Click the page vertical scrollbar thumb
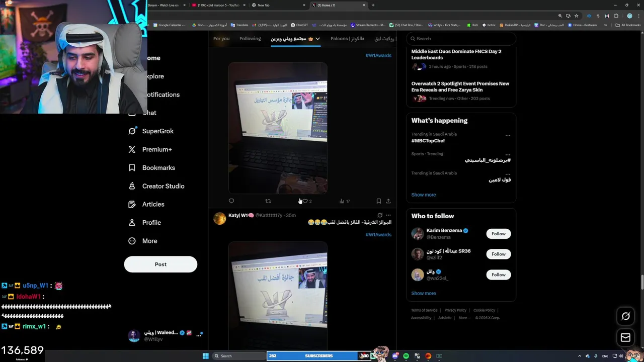Screen dimensions: 644x362 [641, 283]
